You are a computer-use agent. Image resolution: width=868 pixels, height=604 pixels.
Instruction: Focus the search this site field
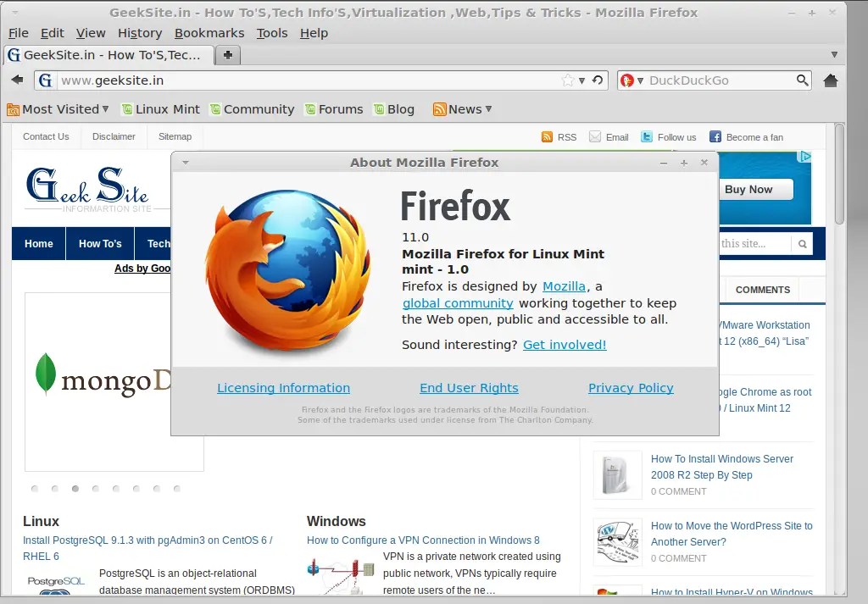(x=755, y=244)
